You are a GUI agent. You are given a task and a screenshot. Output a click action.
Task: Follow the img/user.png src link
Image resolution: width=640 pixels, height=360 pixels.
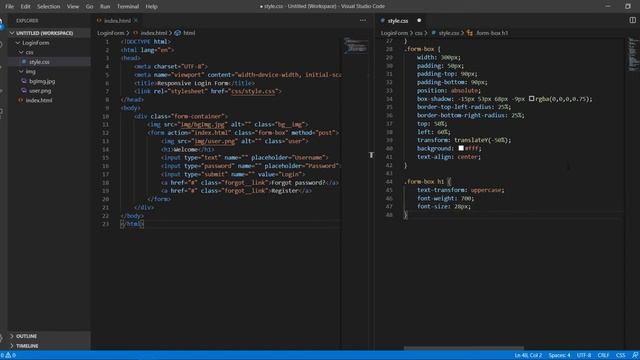[215, 141]
